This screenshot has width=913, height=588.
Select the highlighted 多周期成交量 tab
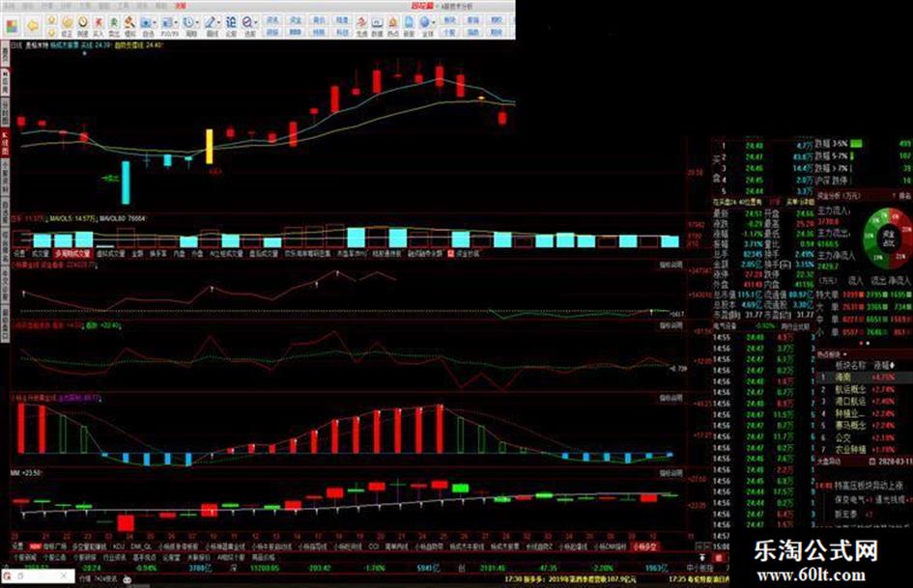(73, 254)
